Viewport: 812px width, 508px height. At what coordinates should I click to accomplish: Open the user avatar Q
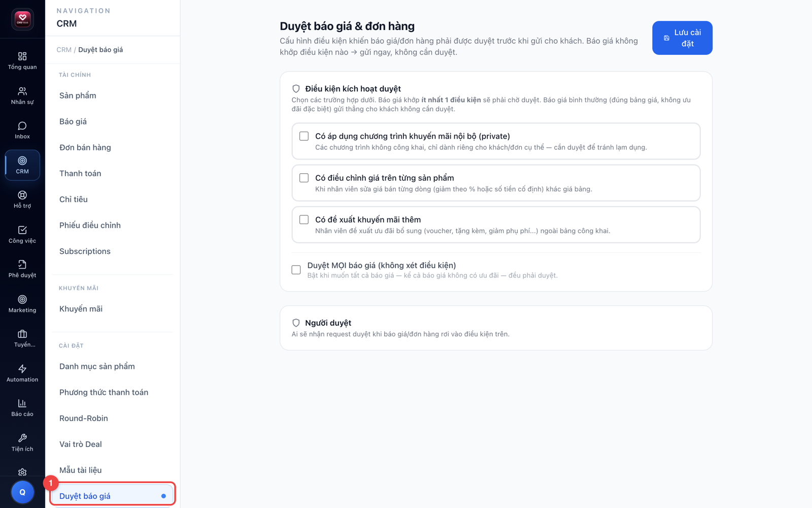click(x=22, y=492)
